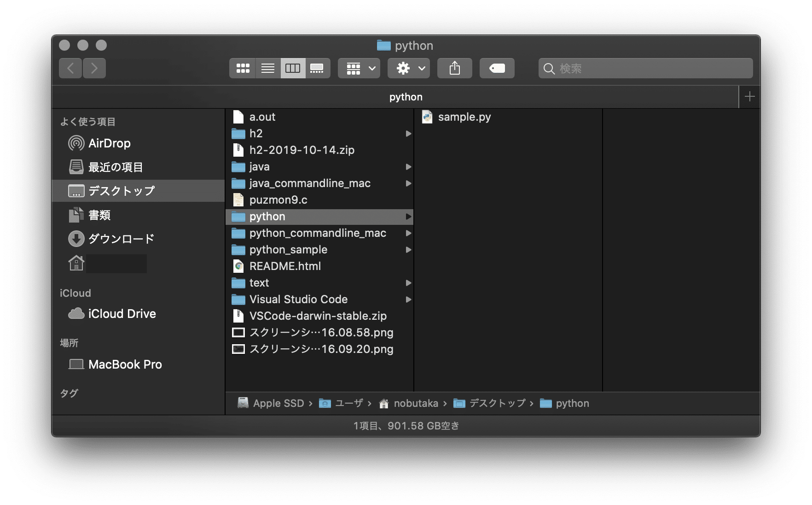Screen dimensions: 812x505
Task: Click in the 検索 search field
Action: [x=649, y=69]
